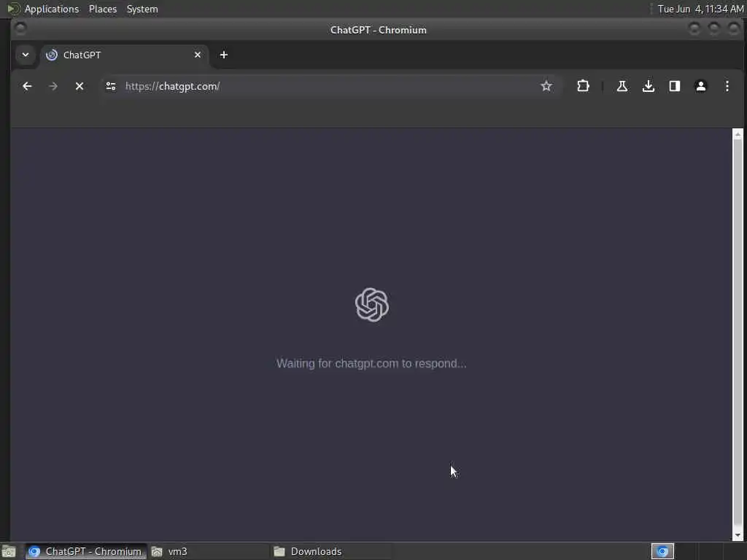Open the Places menu

pyautogui.click(x=103, y=9)
